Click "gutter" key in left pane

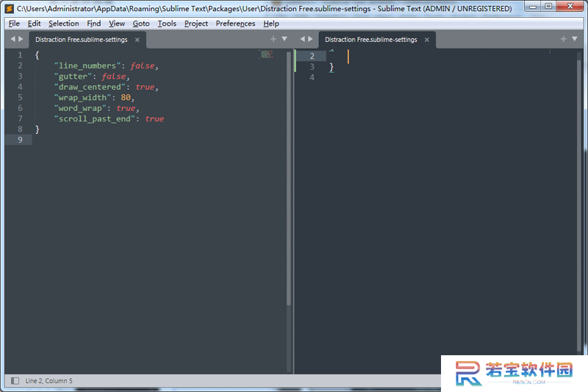coord(73,76)
